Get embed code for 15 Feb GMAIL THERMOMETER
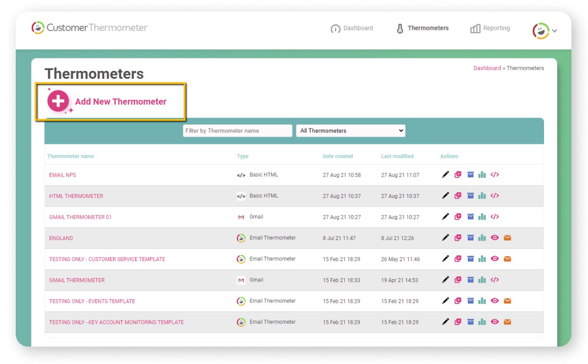Screen dimensions: 588x364 tap(494, 280)
